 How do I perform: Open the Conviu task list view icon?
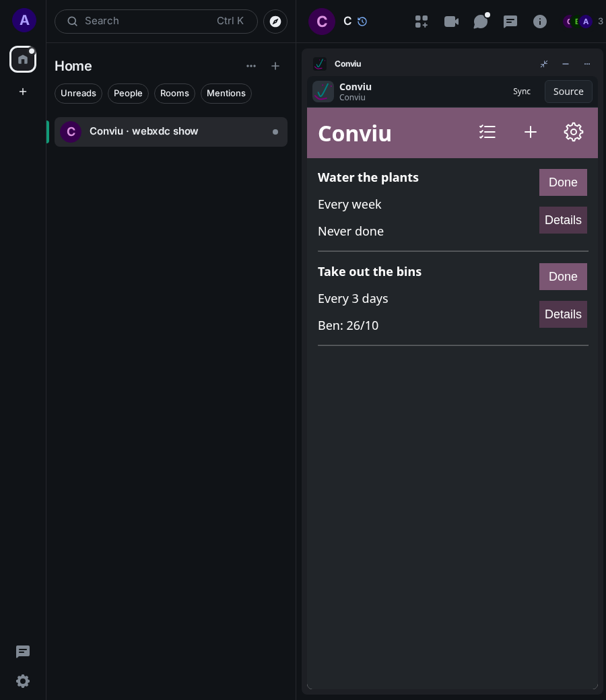pos(487,132)
